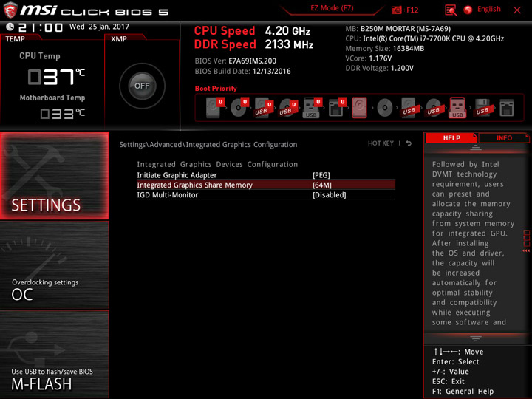Image resolution: width=532 pixels, height=399 pixels.
Task: Select the UEFI USB key boot device
Action: (x=313, y=108)
